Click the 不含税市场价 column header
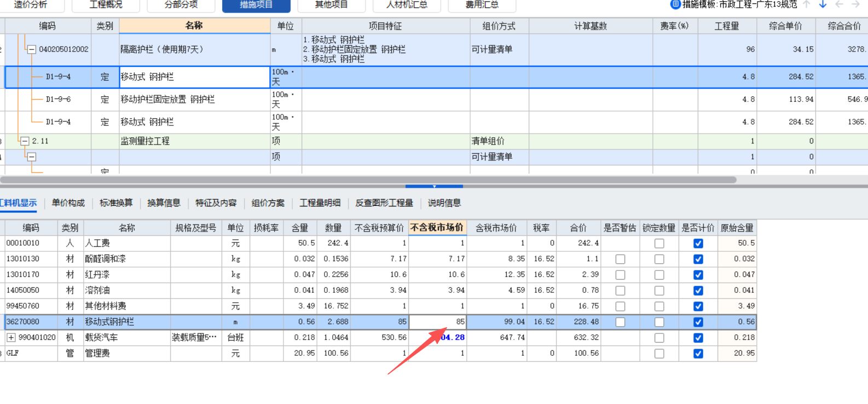The width and height of the screenshot is (868, 404). coord(437,228)
